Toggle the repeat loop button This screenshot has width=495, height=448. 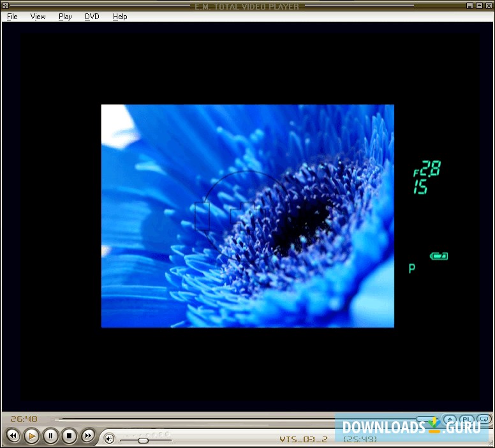[484, 419]
